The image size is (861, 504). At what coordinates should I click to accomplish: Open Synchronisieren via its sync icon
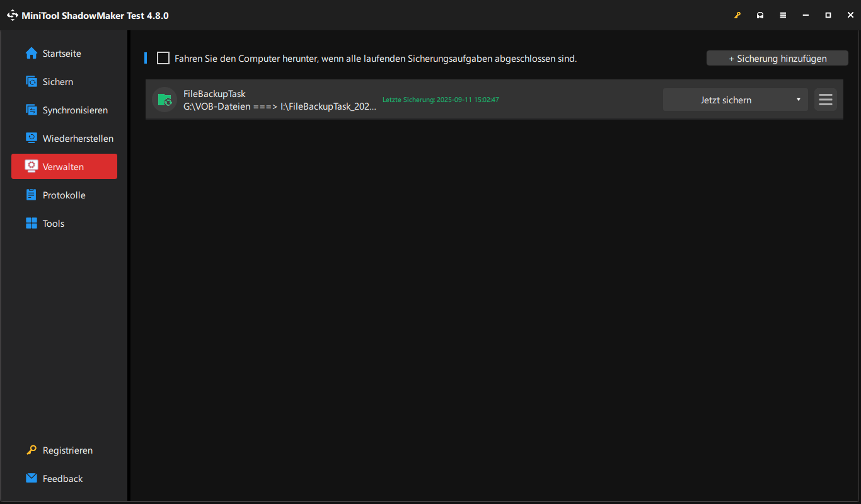[31, 110]
